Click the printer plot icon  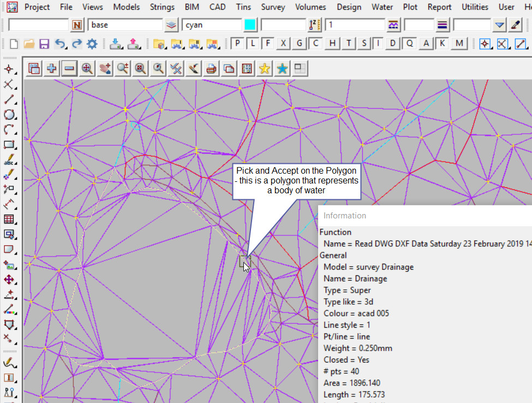(x=212, y=68)
